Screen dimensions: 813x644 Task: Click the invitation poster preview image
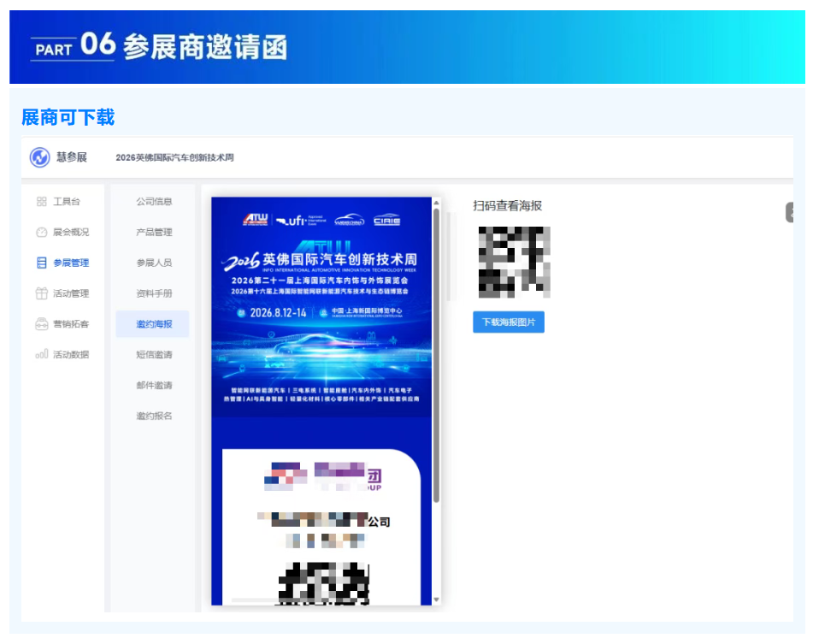click(321, 401)
